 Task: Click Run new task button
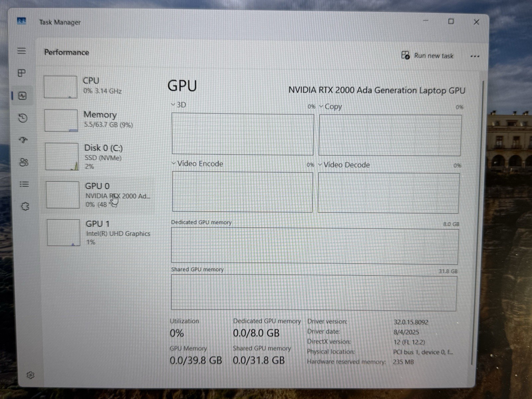428,56
